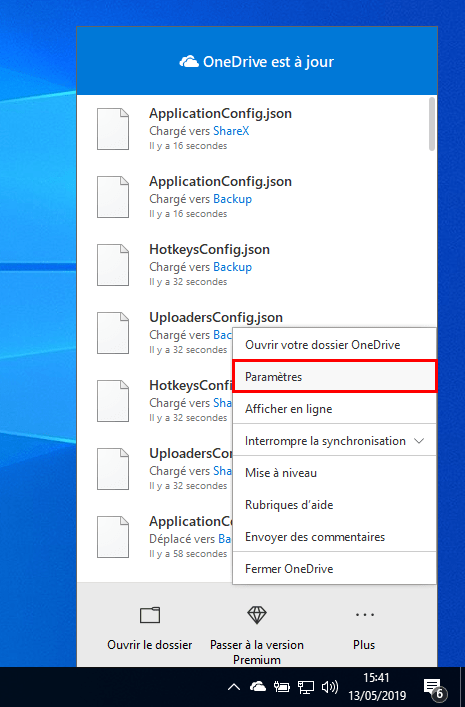Open Rubriques d'aide entry
The height and width of the screenshot is (707, 465).
[334, 505]
